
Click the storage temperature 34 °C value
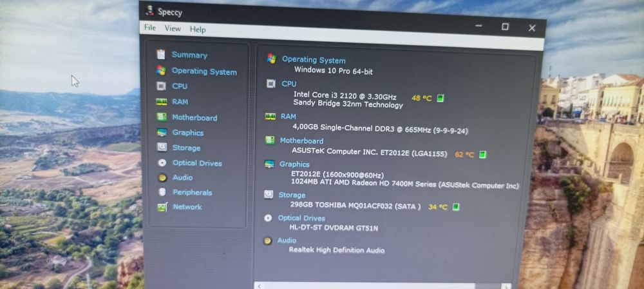(x=437, y=207)
